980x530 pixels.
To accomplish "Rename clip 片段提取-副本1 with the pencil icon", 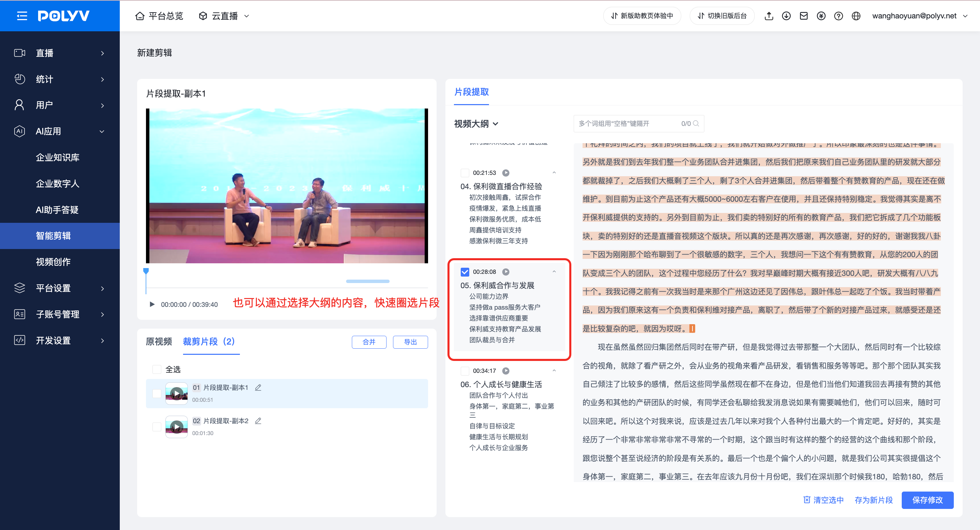I will pos(258,387).
